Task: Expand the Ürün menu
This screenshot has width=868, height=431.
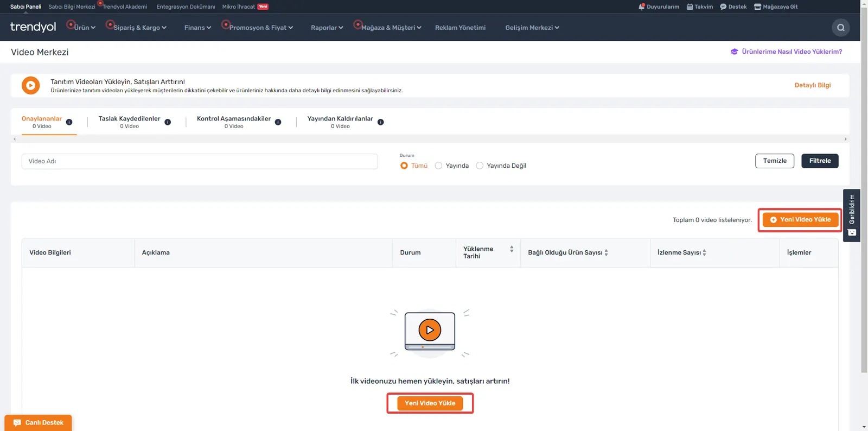Action: pos(85,28)
